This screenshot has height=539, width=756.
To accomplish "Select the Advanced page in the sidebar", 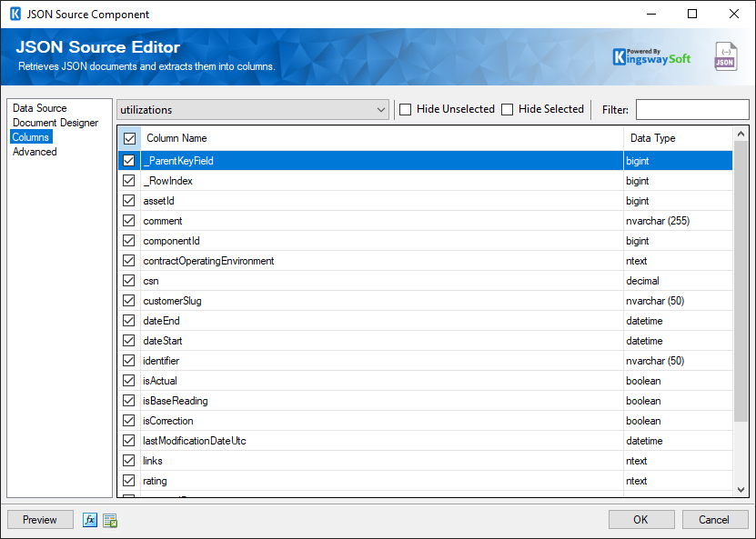I will [x=35, y=151].
